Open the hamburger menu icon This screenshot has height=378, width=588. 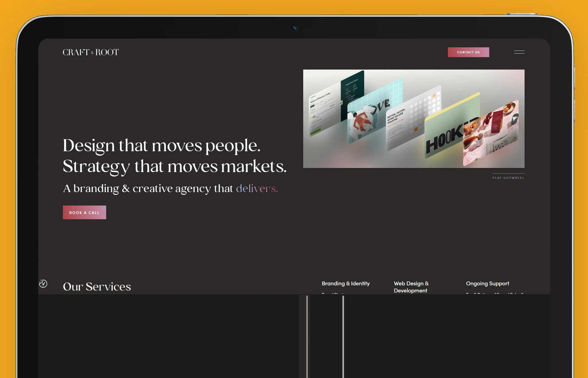pyautogui.click(x=519, y=52)
